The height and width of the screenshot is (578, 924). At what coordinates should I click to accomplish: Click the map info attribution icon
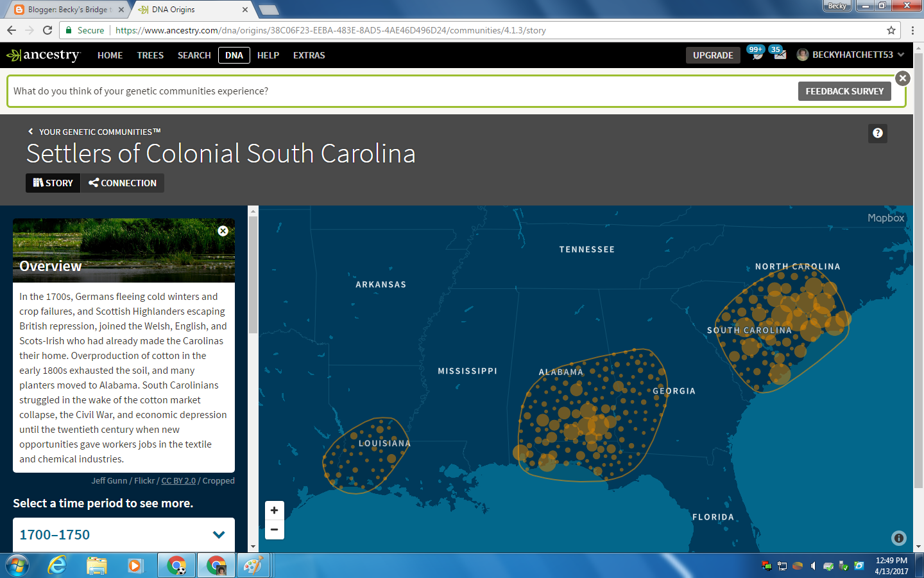coord(899,538)
